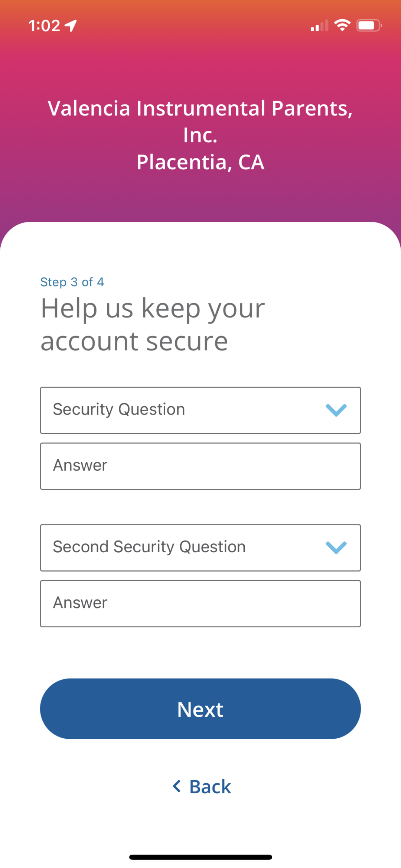Focus the first Answer text field

click(x=200, y=466)
